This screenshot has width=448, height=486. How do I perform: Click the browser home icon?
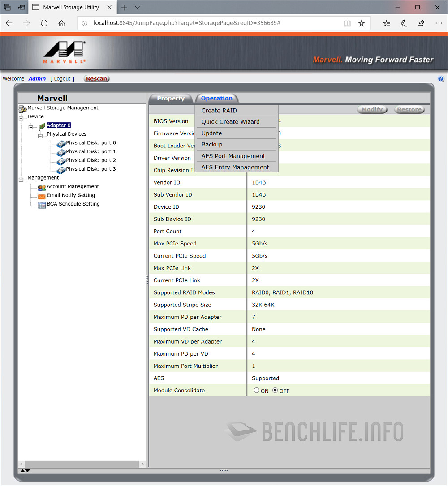point(61,23)
